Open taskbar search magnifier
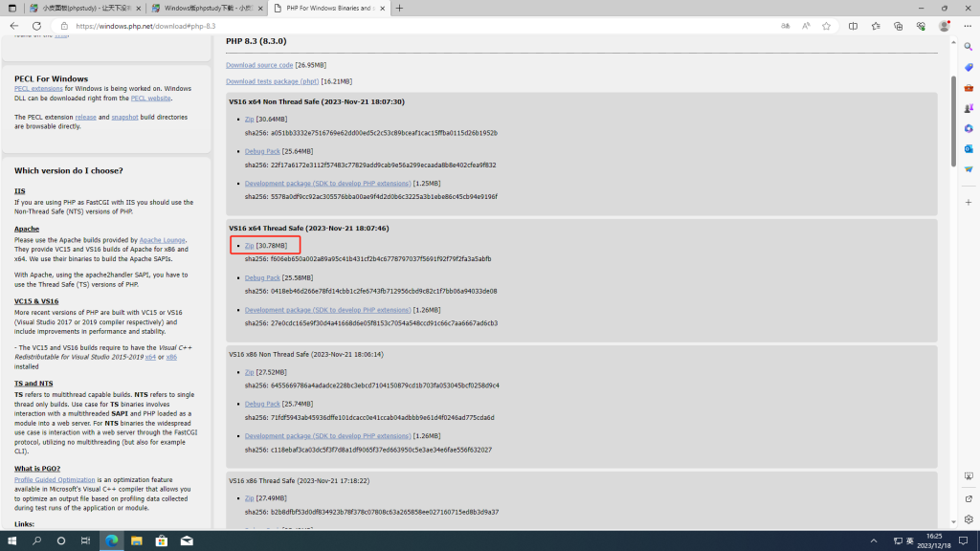Screen dimensions: 980x551 tap(36, 541)
